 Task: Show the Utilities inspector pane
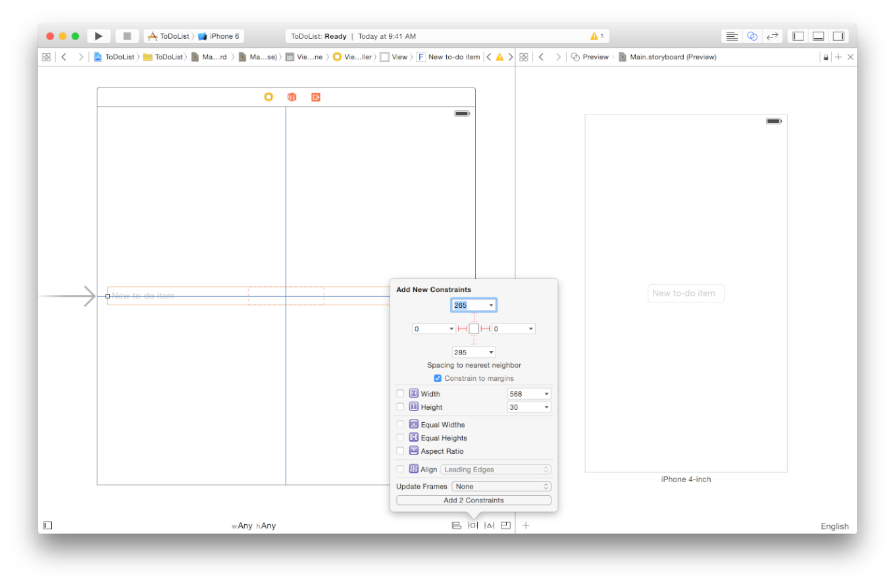[838, 36]
